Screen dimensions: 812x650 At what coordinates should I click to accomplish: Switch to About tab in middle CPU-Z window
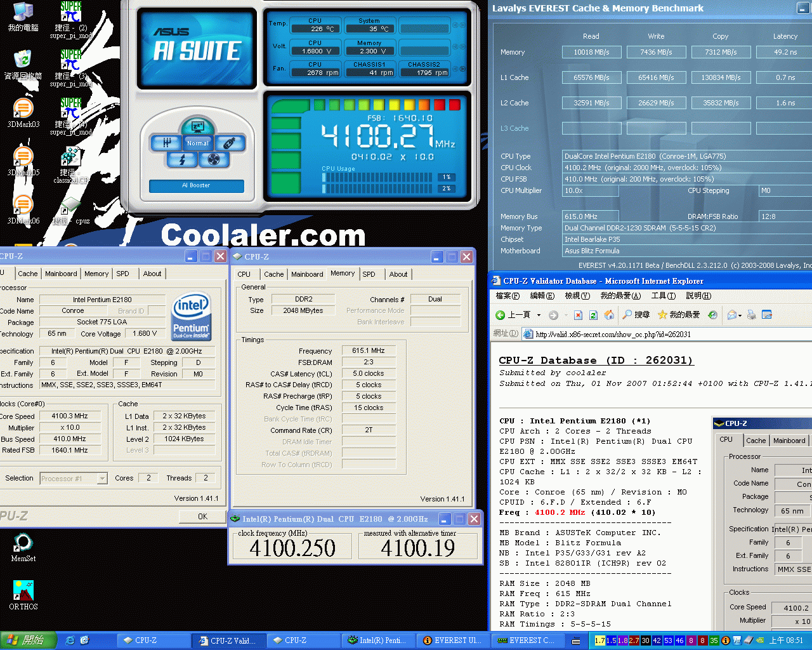click(x=398, y=274)
